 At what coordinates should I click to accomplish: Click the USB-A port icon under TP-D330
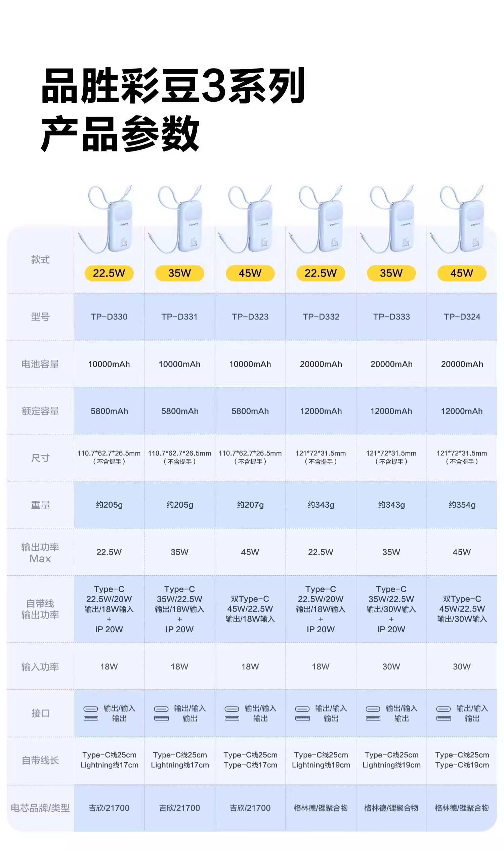coord(91,718)
